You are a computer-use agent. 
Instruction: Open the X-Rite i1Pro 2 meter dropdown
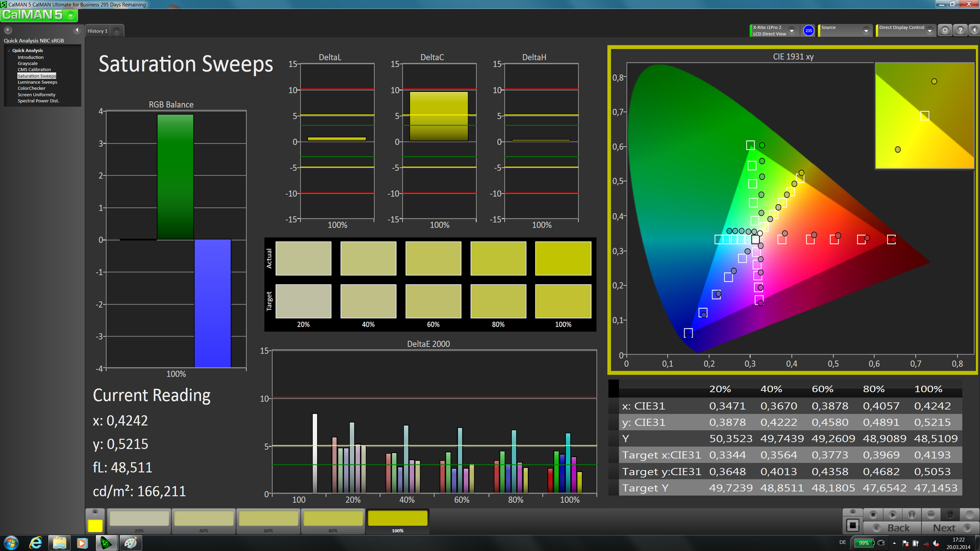[x=792, y=31]
